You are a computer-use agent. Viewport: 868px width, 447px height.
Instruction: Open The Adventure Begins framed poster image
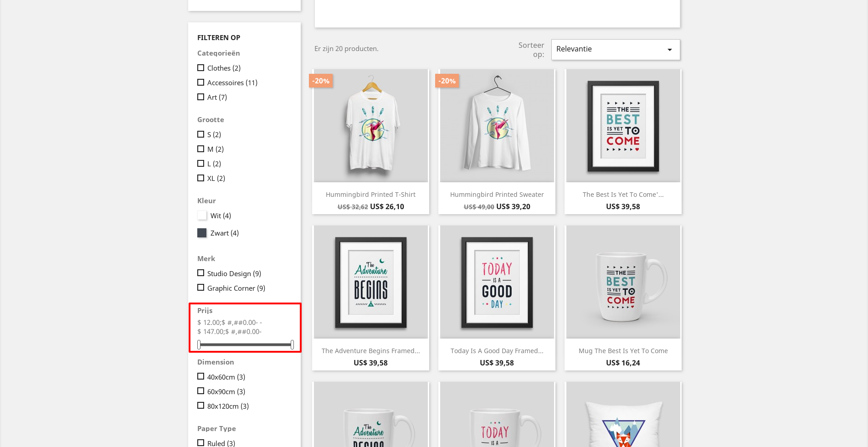371,282
